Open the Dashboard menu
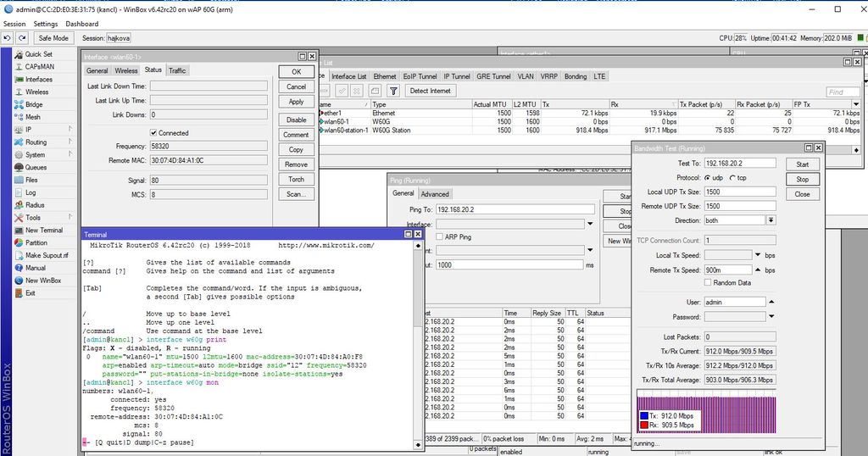The image size is (868, 456). (x=82, y=24)
